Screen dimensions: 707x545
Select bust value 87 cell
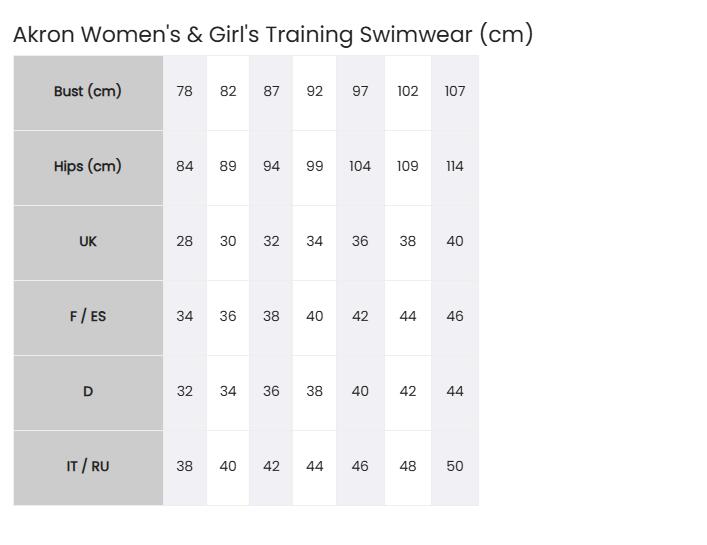pyautogui.click(x=271, y=93)
